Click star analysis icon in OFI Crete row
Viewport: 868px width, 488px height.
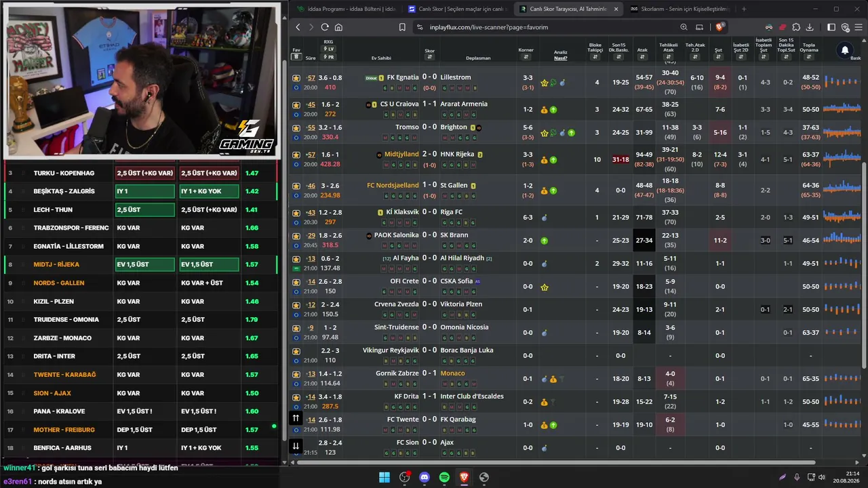tap(545, 287)
